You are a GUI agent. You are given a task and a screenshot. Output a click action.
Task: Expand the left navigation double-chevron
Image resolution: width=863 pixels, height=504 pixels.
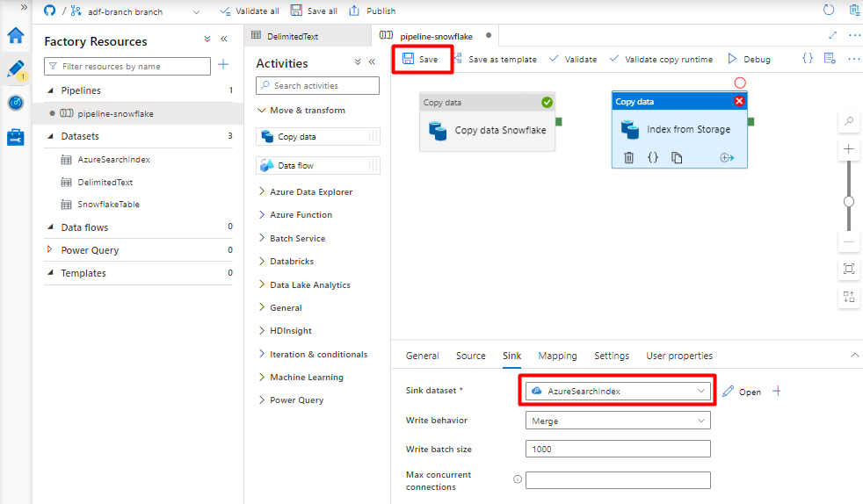click(24, 7)
